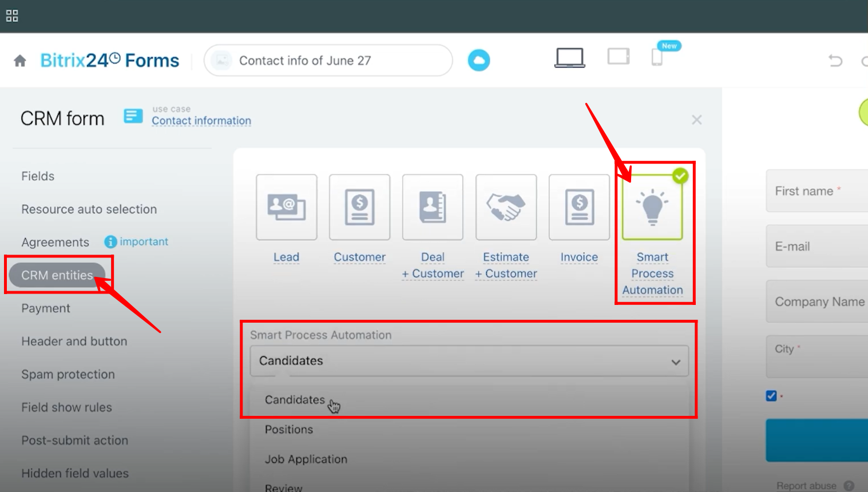Open the grid menu icon in top bar
The width and height of the screenshot is (868, 492).
coord(12,16)
